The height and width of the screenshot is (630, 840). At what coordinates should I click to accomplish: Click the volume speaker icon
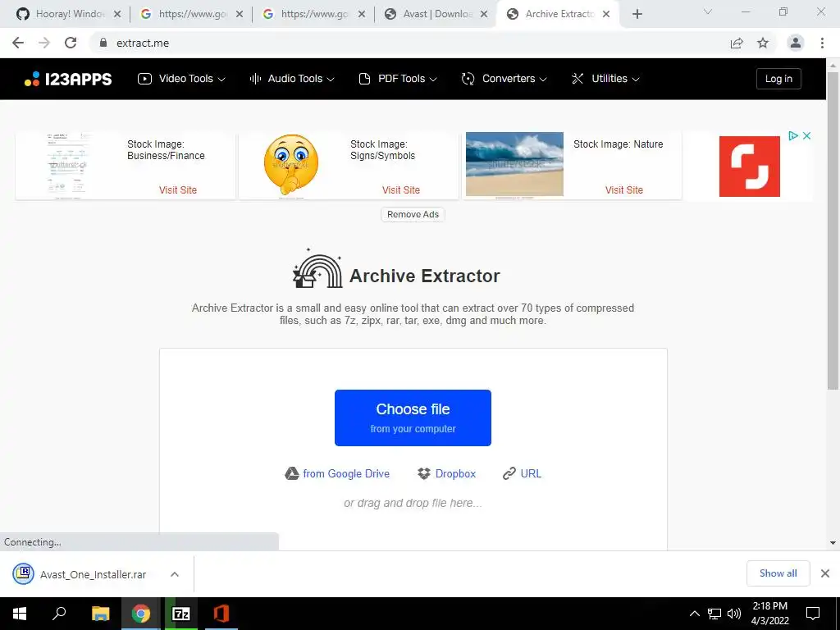(x=734, y=614)
